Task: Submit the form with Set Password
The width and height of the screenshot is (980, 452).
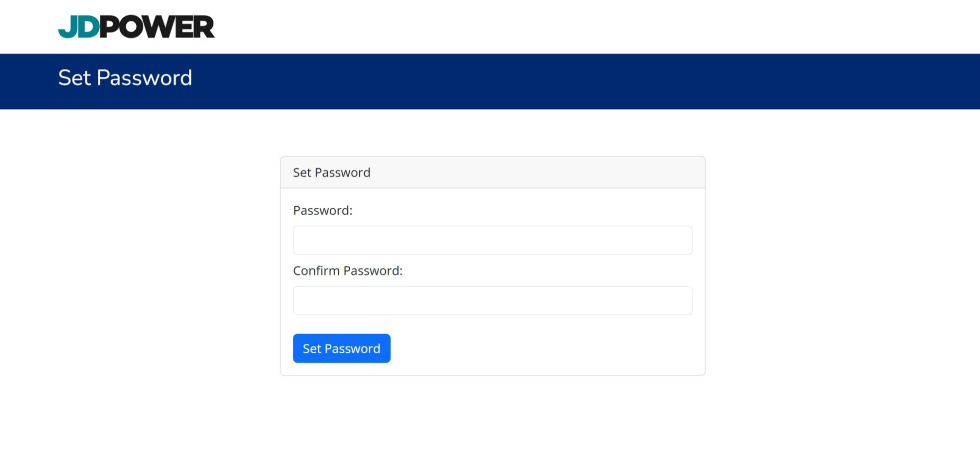Action: 341,348
